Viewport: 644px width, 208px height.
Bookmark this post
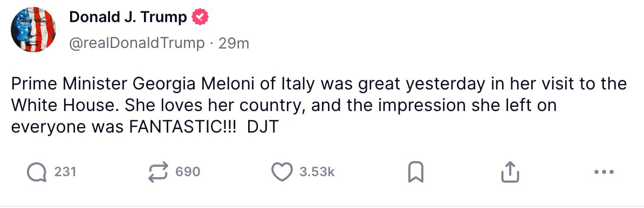416,172
